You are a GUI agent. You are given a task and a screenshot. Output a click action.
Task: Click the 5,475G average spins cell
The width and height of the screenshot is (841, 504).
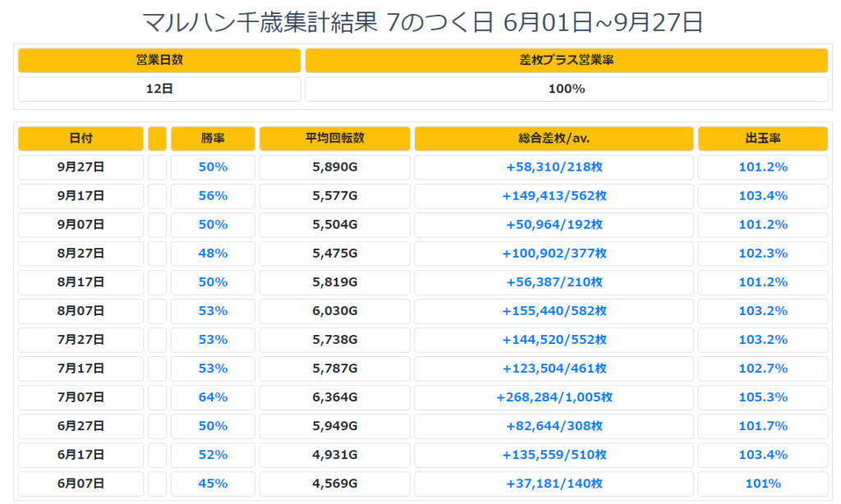pyautogui.click(x=335, y=254)
